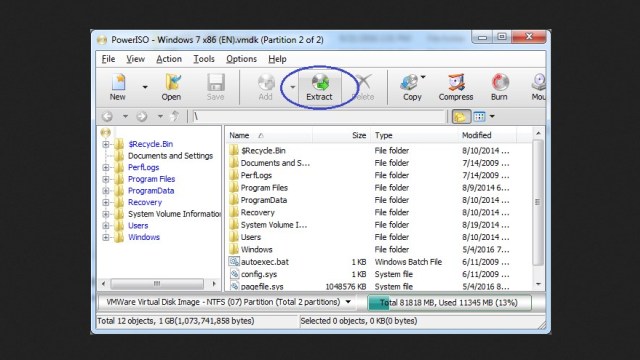Expand PerfLogs in the folder tree
Viewport: 640px width, 360px height.
tap(106, 167)
